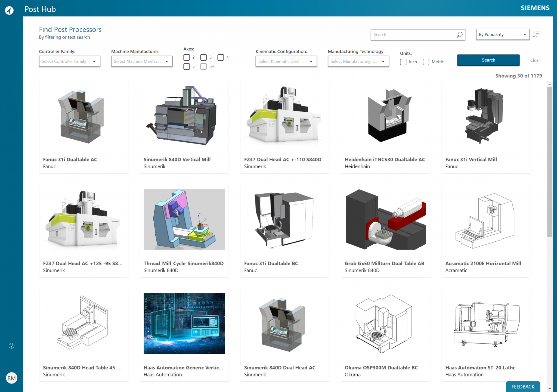Click the Search button

tap(488, 60)
